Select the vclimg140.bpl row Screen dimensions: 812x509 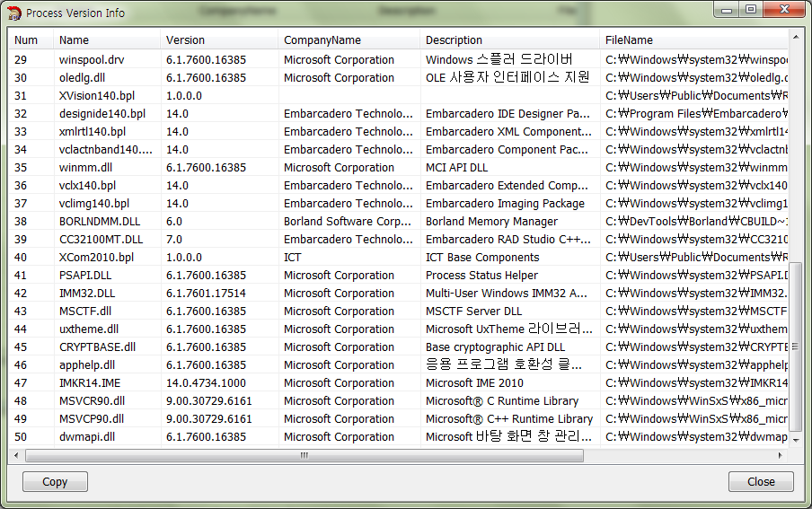399,204
